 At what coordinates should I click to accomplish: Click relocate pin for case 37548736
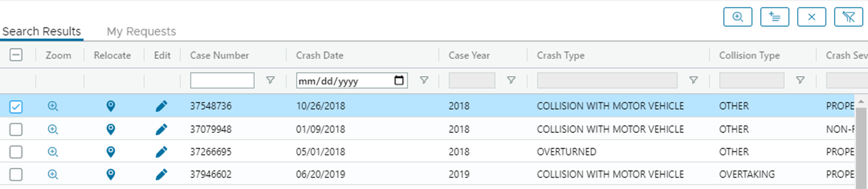110,106
